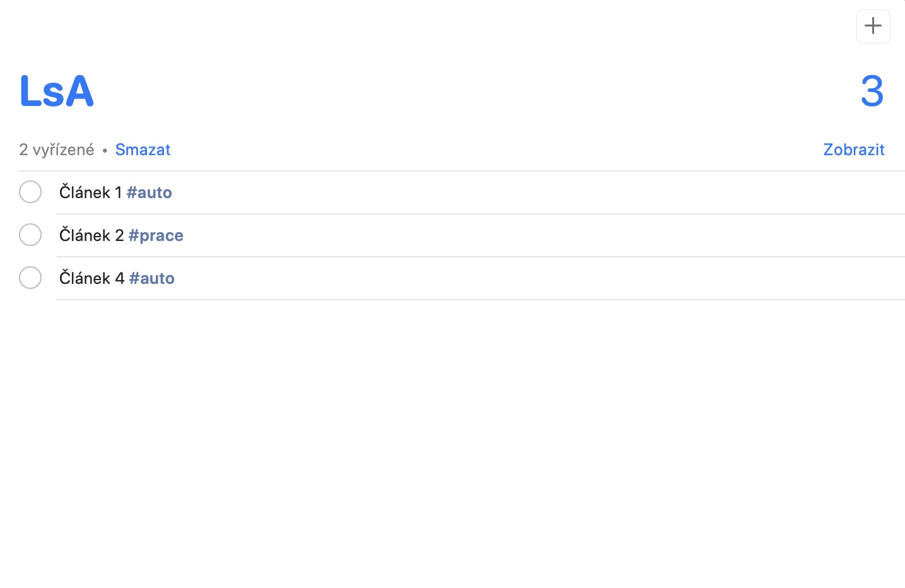Click the "2 vyřízené" completed label
Image resolution: width=905 pixels, height=588 pixels.
tap(56, 150)
